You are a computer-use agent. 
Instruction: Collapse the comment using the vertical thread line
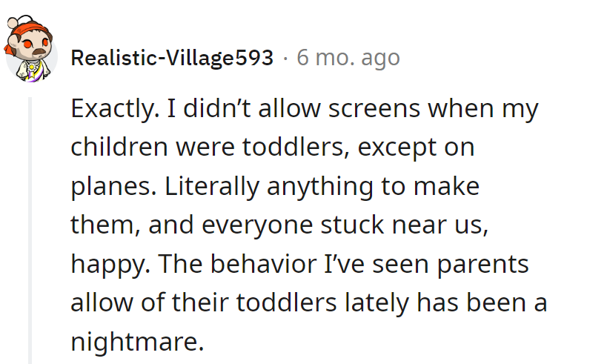pos(30,230)
